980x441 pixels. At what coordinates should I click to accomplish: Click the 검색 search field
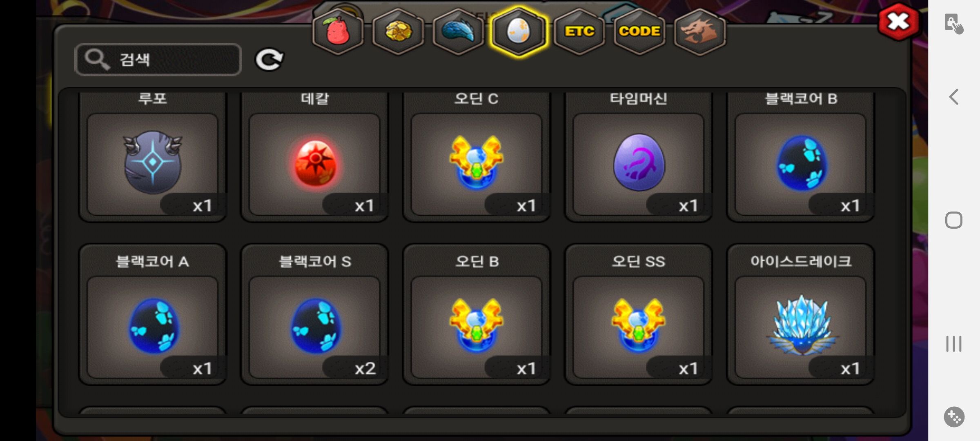click(158, 60)
